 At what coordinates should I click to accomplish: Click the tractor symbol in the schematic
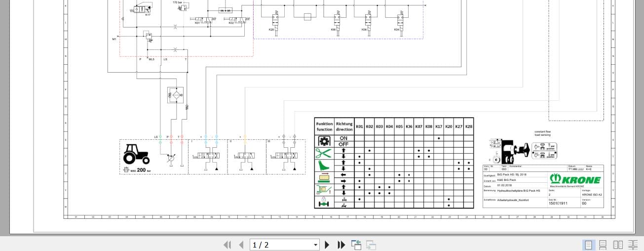tap(137, 154)
